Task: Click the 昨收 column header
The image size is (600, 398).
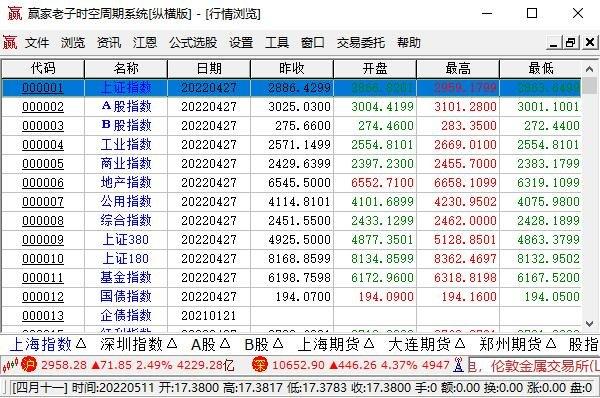Action: pos(292,69)
